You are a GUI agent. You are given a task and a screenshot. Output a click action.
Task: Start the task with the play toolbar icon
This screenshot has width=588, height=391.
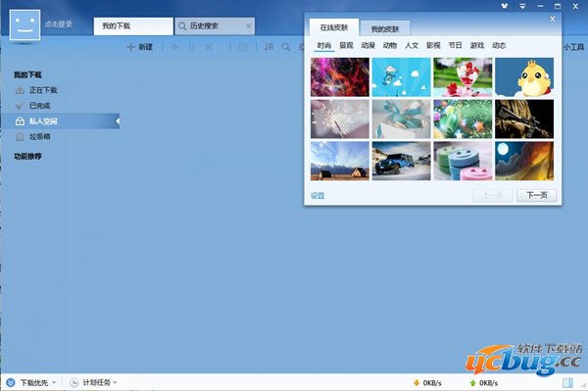[x=175, y=47]
